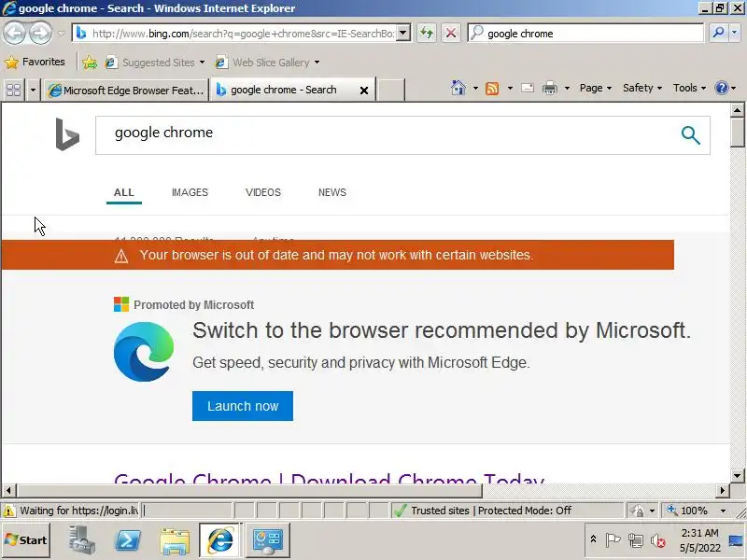747x560 pixels.
Task: Click the out-of-date browser warning banner
Action: [337, 255]
